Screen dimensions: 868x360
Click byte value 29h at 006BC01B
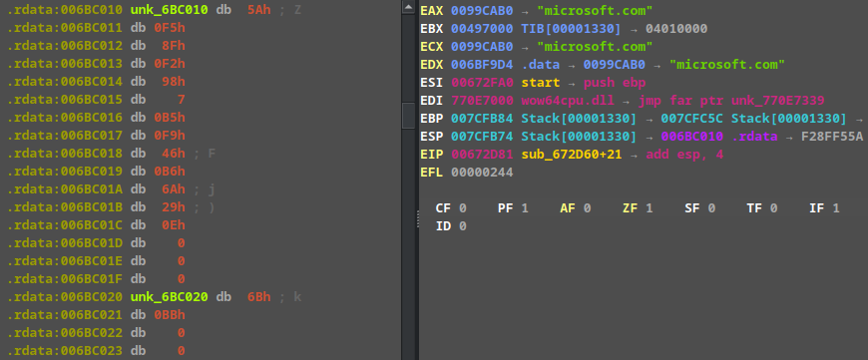click(174, 207)
